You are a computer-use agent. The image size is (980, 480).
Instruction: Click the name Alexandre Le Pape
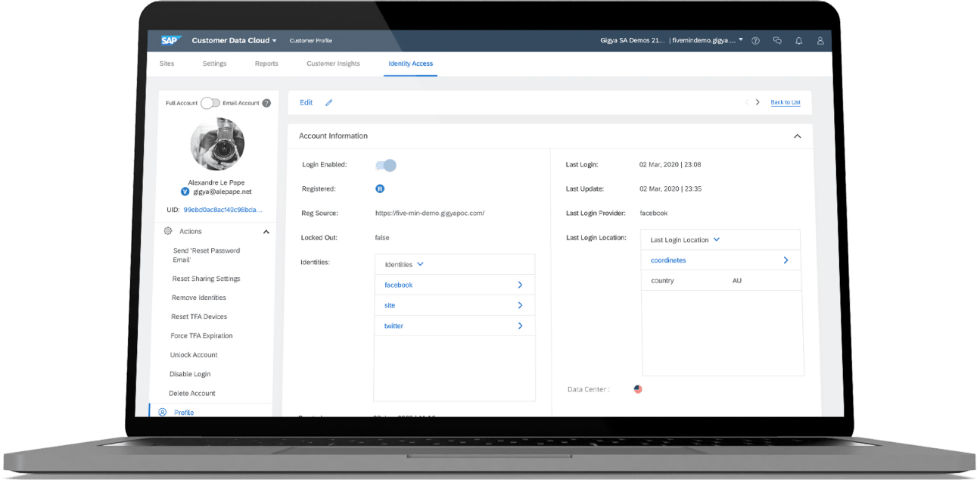(x=216, y=182)
